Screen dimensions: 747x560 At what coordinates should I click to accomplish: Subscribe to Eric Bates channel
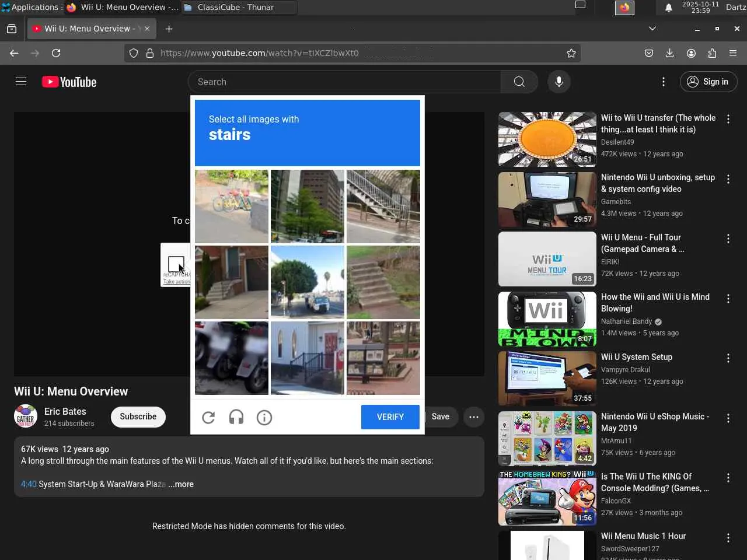138,416
